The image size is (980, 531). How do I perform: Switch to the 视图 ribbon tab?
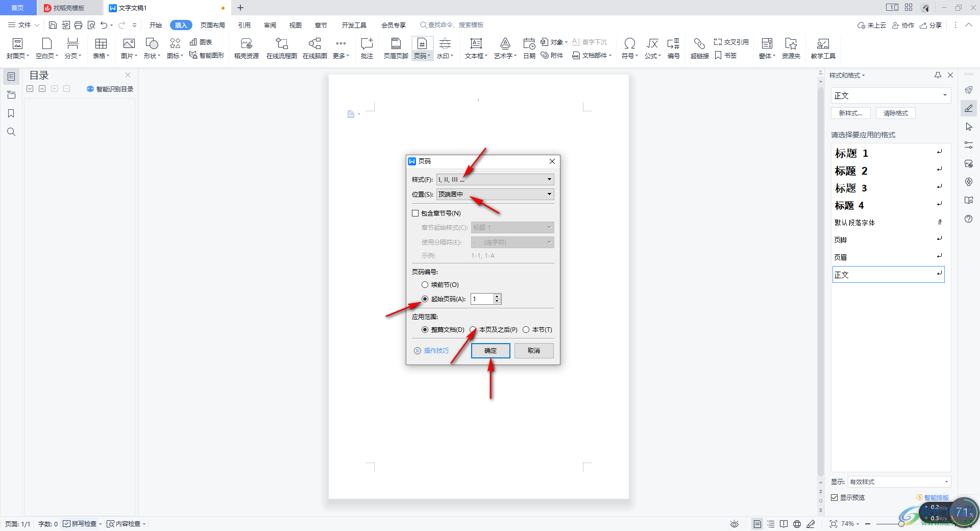coord(296,25)
